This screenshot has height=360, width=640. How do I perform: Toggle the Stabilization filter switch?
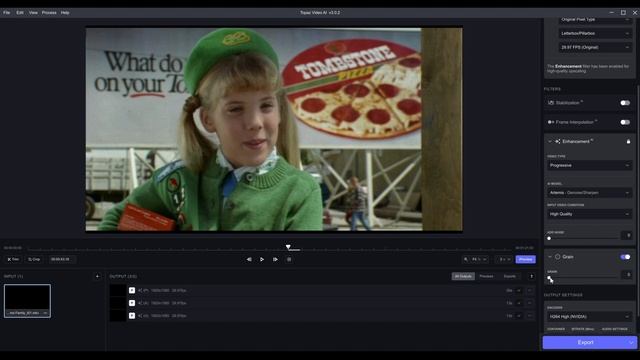(x=625, y=103)
